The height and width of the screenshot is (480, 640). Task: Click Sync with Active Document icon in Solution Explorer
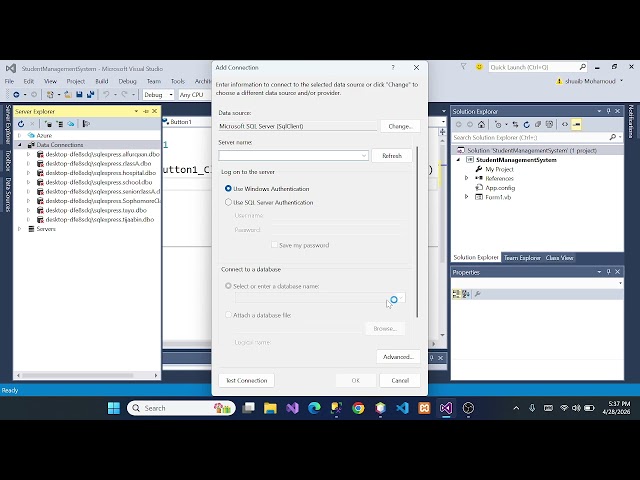pyautogui.click(x=516, y=124)
